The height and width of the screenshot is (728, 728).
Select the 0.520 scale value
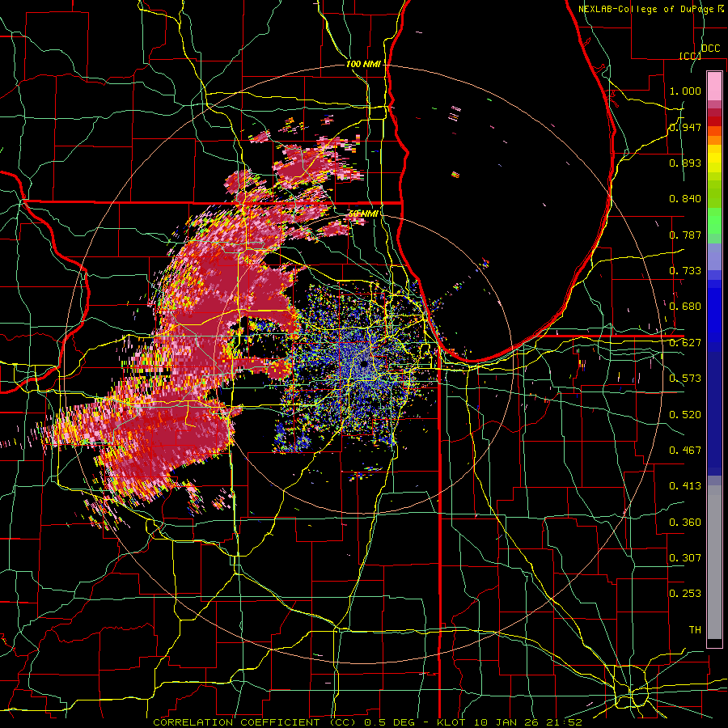tap(685, 415)
